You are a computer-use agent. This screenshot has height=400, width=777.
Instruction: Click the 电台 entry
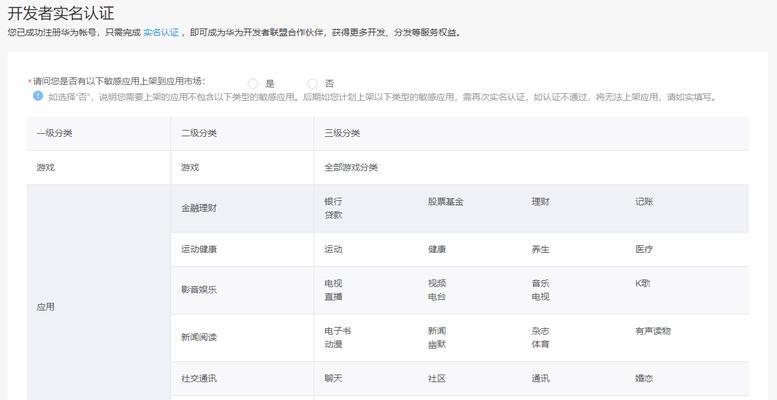[437, 297]
